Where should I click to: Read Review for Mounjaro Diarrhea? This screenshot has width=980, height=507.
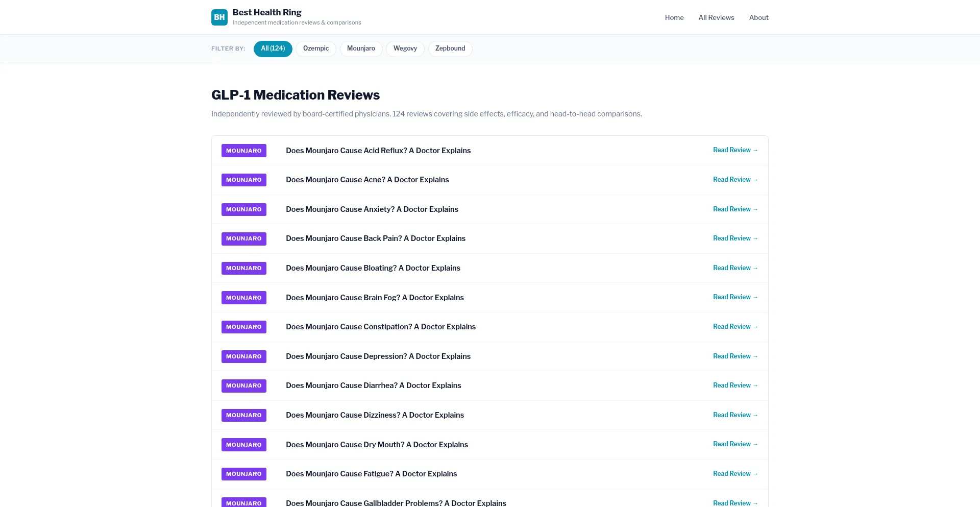(736, 385)
